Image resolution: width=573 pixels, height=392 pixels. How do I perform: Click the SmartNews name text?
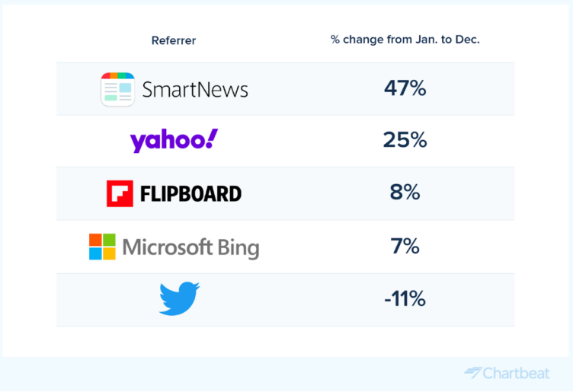(x=195, y=90)
